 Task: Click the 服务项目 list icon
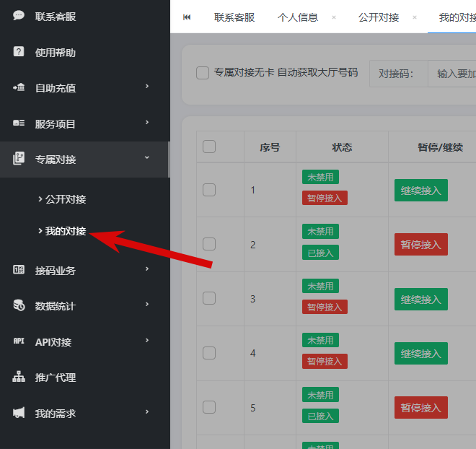coord(19,123)
